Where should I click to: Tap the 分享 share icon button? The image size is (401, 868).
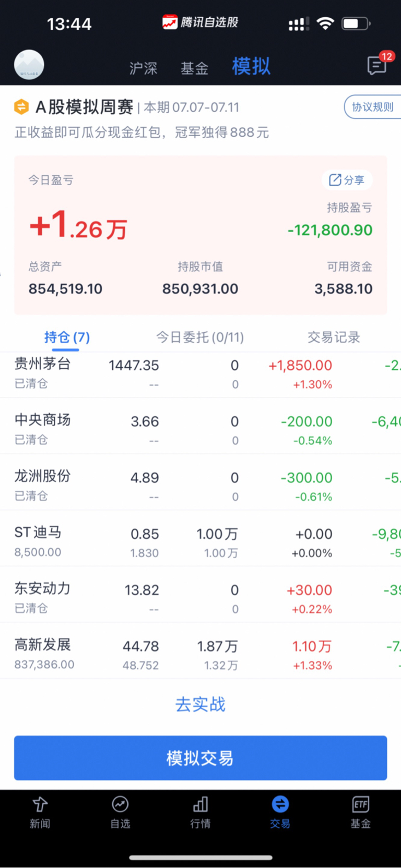coord(347,180)
